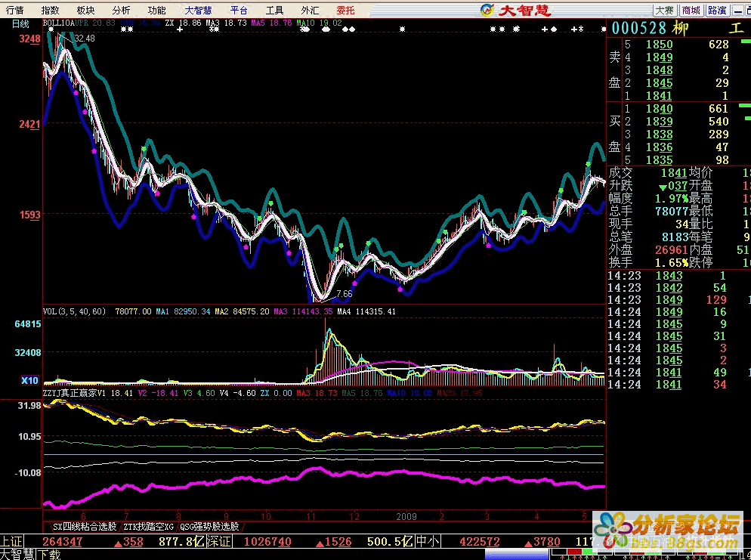Open the 分析 menu
751x560 pixels.
click(121, 10)
